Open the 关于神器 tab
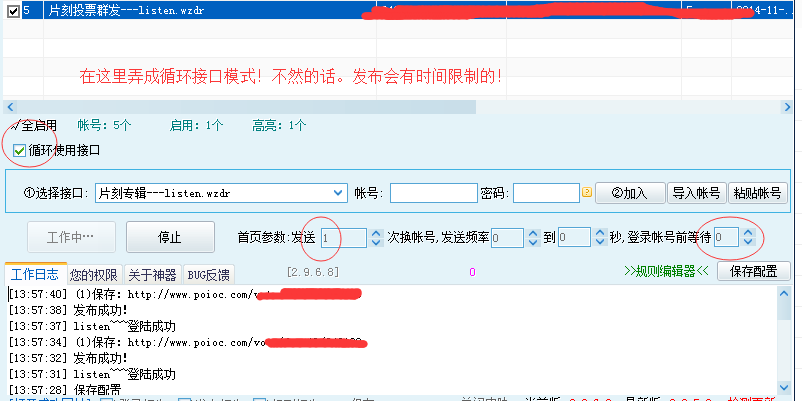The height and width of the screenshot is (401, 802). point(153,274)
